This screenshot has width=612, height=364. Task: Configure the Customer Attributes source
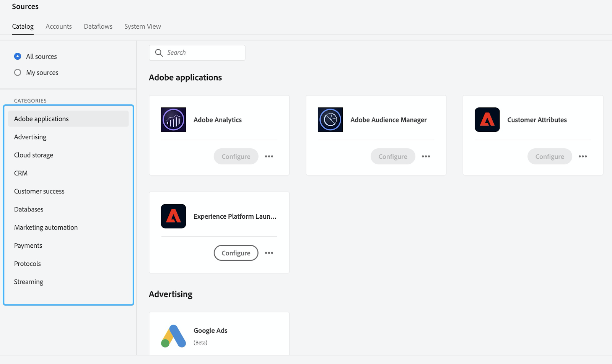550,156
